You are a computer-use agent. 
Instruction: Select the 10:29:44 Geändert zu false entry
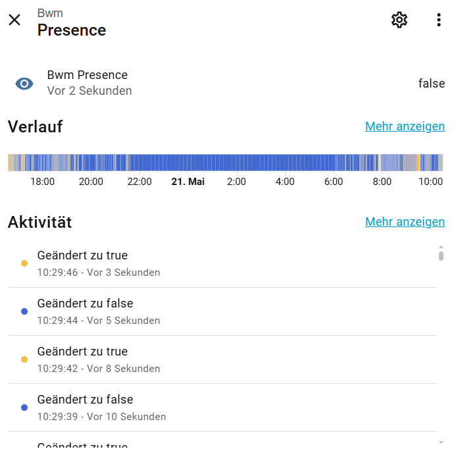point(222,311)
